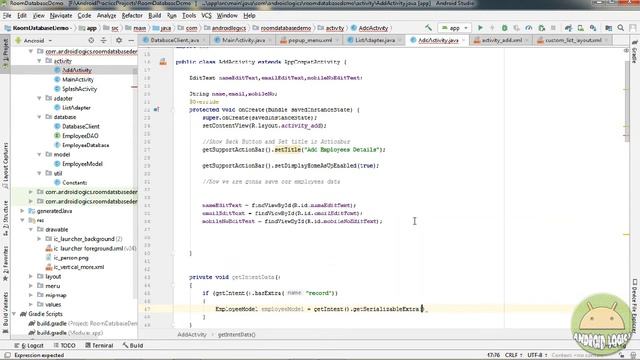Open the SDK Manager icon
Screen dimensions: 640x360
pos(593,28)
